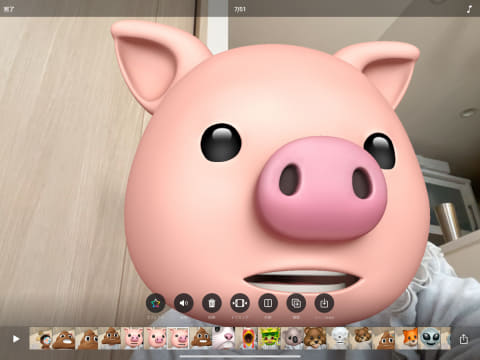Select the skull clip thumbnail
The image size is (480, 360).
(338, 338)
